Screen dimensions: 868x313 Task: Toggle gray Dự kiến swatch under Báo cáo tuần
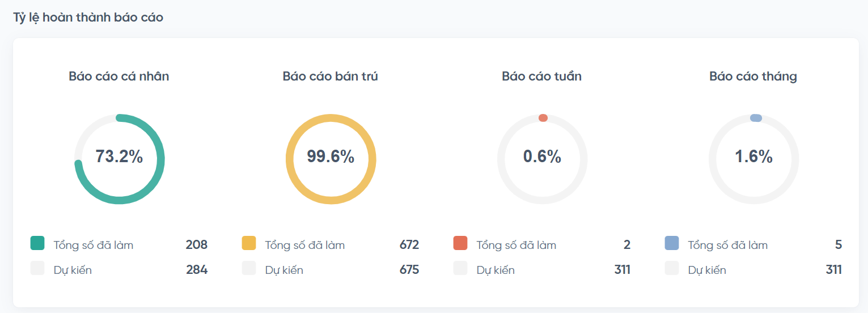coord(460,268)
